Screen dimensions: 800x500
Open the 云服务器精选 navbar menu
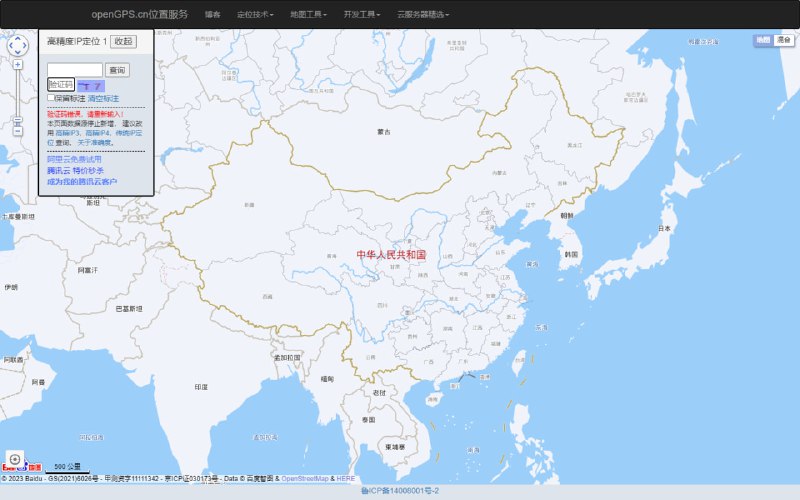click(x=423, y=15)
